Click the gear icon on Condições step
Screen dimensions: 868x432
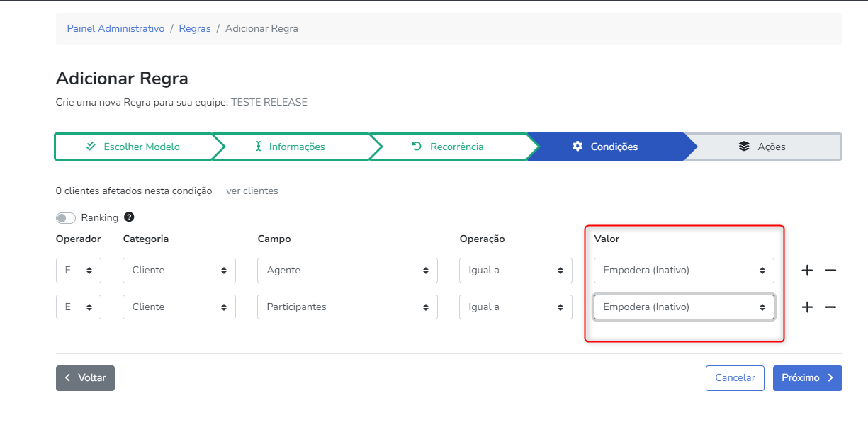click(577, 147)
